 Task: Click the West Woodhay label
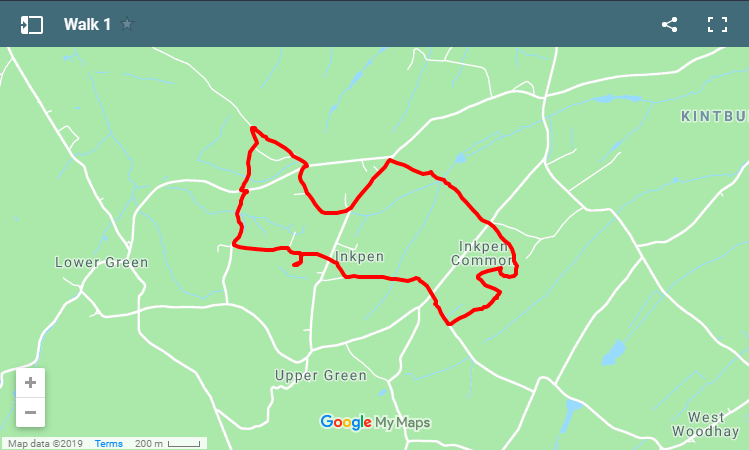click(x=706, y=424)
